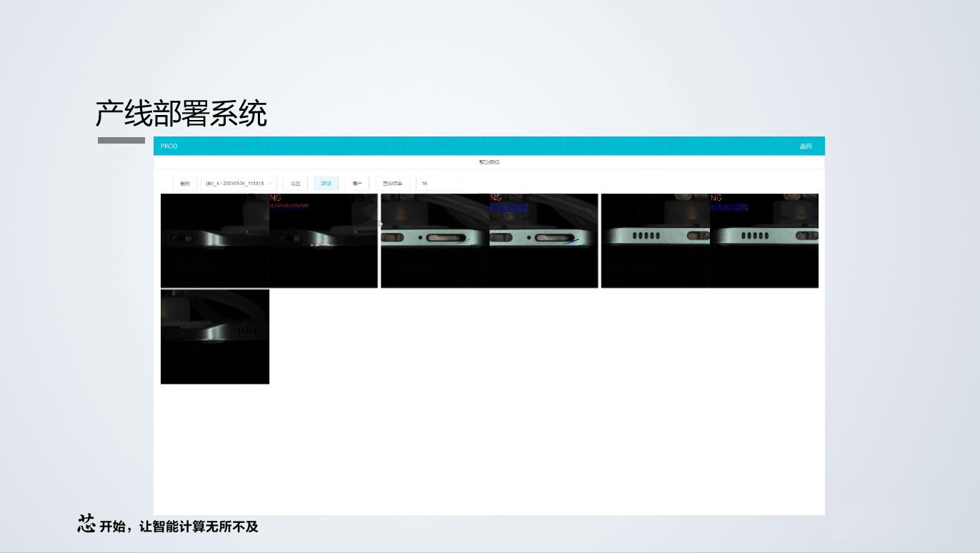Viewport: 980px width, 553px height.
Task: Click the Settings (设置) toolbar button
Action: click(x=296, y=183)
